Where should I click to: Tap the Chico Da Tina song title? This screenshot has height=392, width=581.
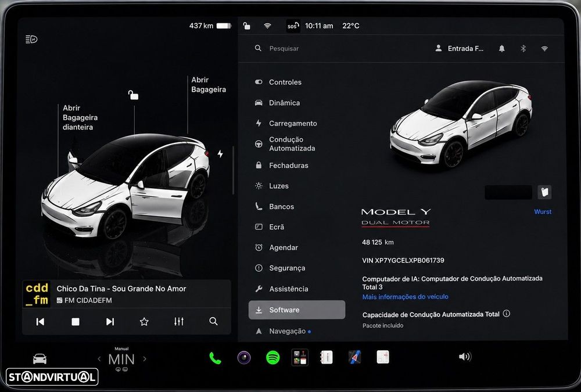tap(121, 289)
